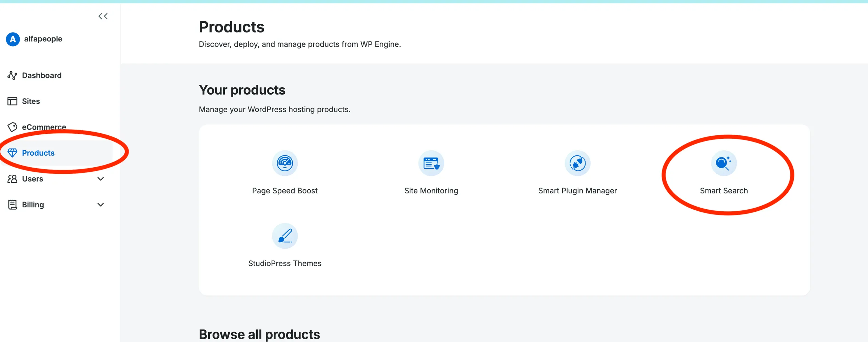Screen dimensions: 868x342
Task: Select the Dashboard sidebar icon
Action: pos(12,75)
